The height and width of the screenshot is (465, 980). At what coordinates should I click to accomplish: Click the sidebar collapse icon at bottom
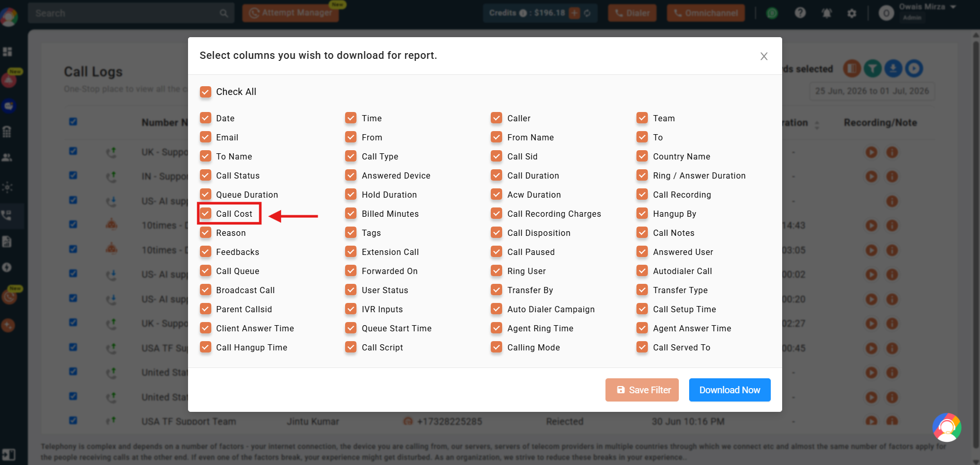[x=8, y=455]
